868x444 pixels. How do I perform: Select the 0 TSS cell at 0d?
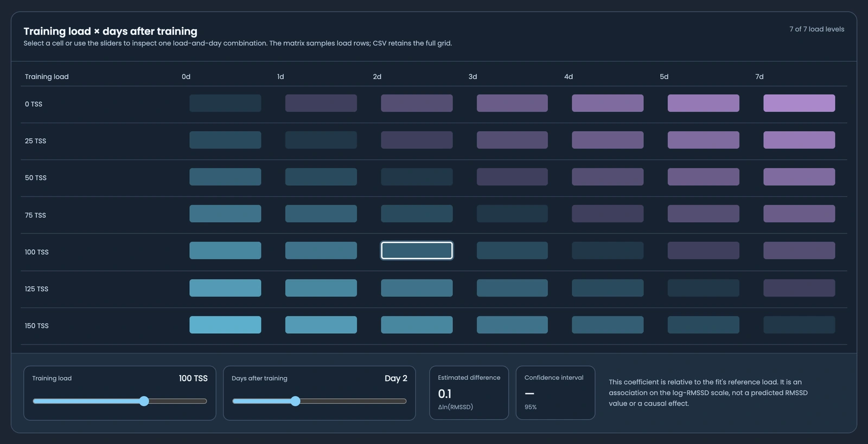click(225, 103)
